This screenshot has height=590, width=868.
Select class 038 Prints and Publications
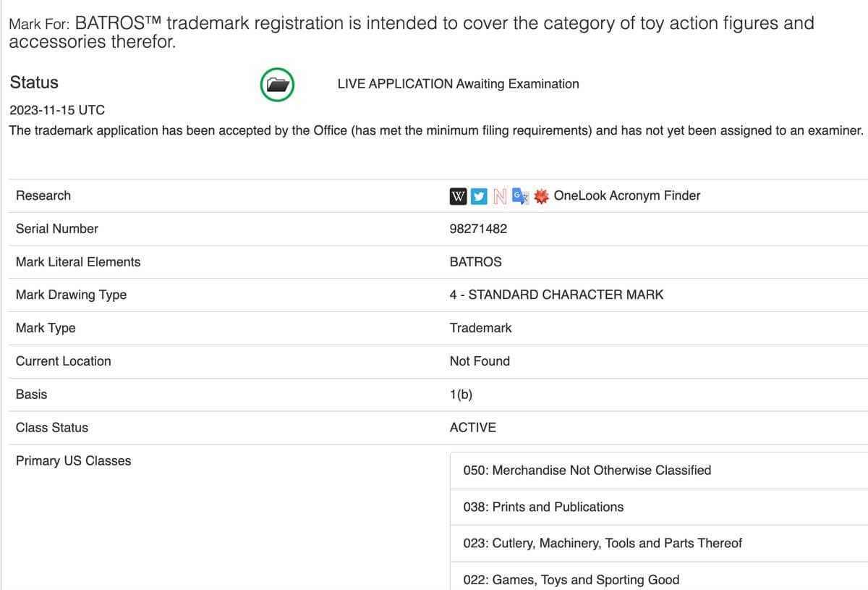[x=543, y=507]
